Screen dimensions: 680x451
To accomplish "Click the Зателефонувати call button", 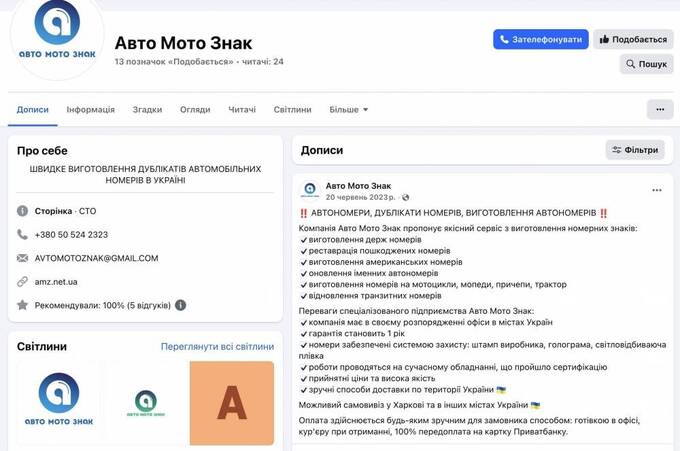I will (x=540, y=39).
